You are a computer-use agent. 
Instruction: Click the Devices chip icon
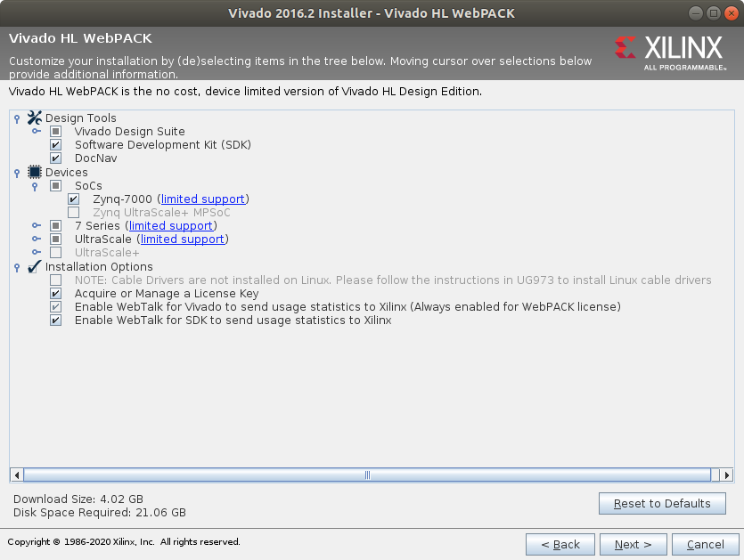[34, 172]
